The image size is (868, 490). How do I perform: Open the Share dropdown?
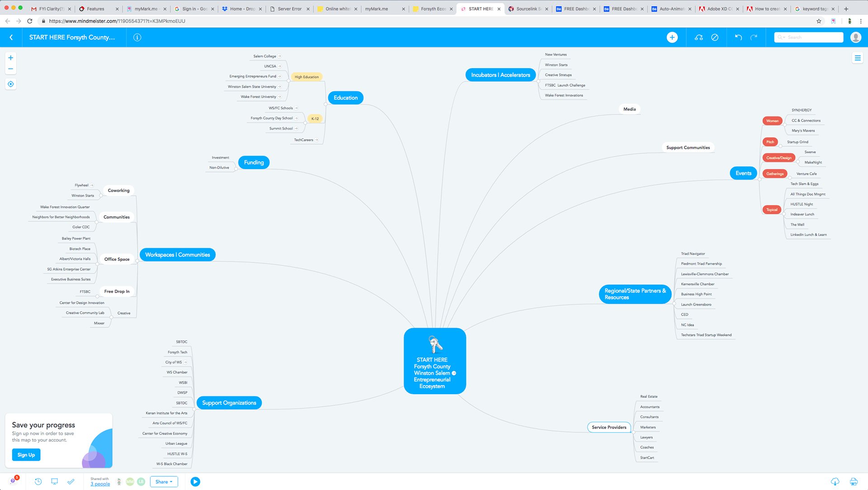coord(164,482)
